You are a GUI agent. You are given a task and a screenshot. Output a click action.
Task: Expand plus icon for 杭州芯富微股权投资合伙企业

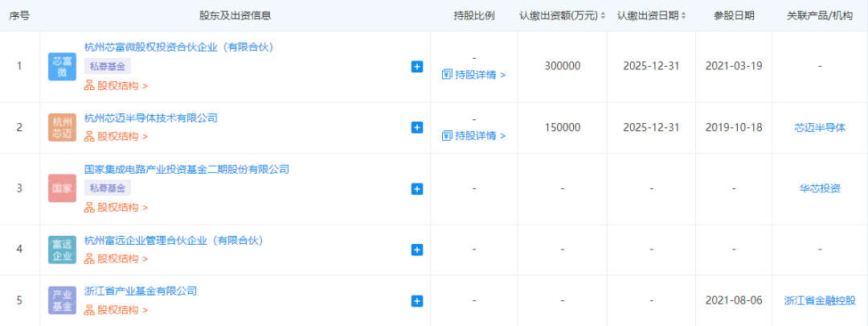click(x=417, y=67)
